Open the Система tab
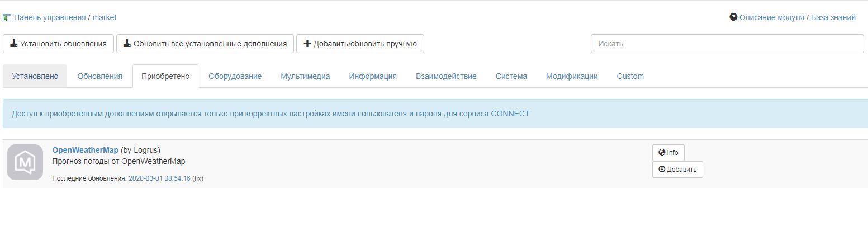The width and height of the screenshot is (868, 249). pos(511,76)
